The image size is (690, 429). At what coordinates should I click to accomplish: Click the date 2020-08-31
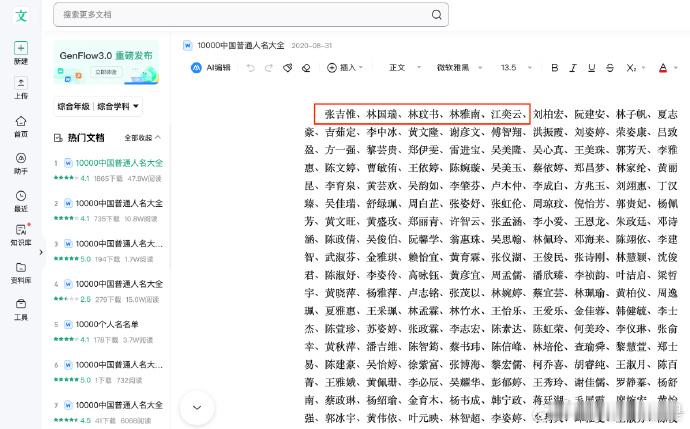312,45
